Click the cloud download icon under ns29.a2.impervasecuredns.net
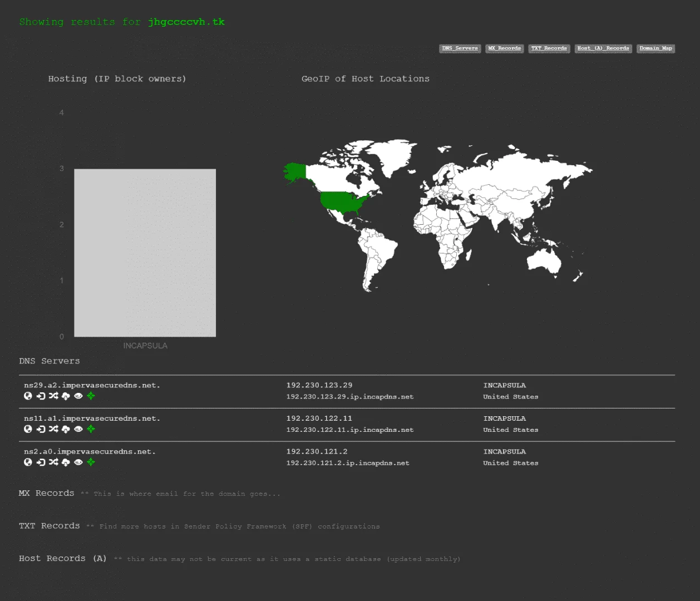This screenshot has width=700, height=601. tap(66, 396)
